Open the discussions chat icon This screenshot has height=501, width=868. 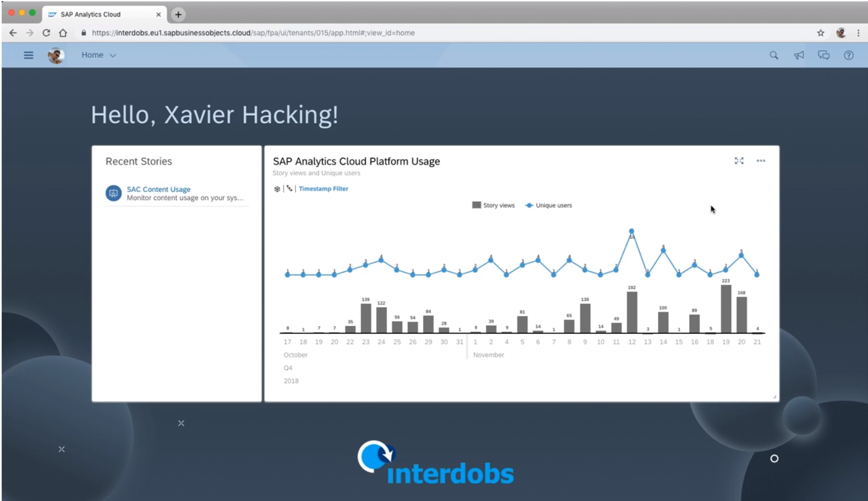tap(823, 55)
